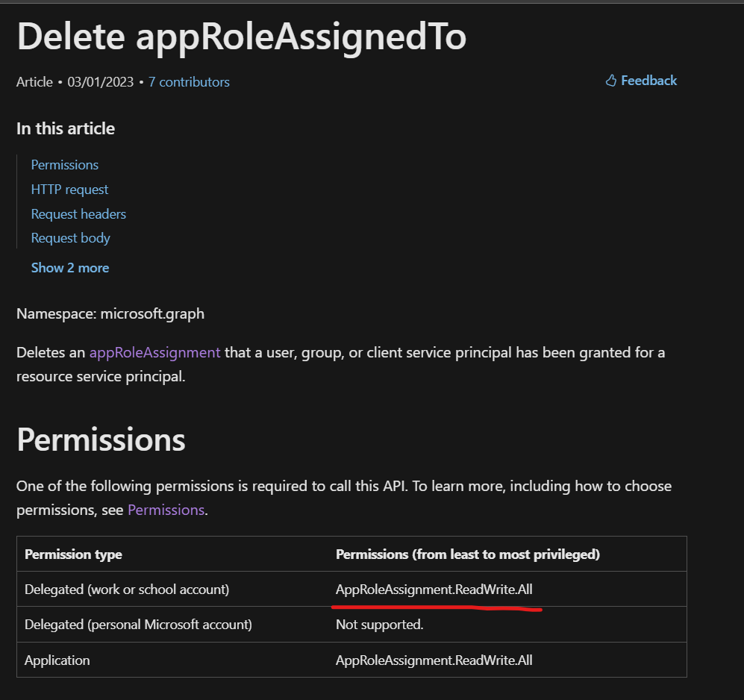Click the red-underlined AppRoleAssignment.ReadWrite.All permission

[434, 590]
